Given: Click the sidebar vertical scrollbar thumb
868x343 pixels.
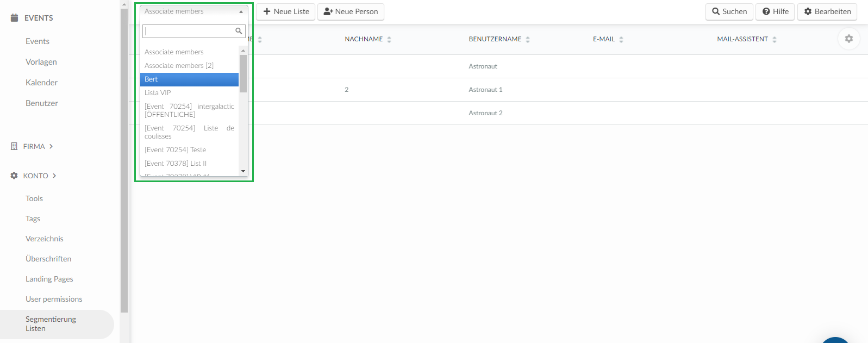Looking at the screenshot, I should click(124, 161).
